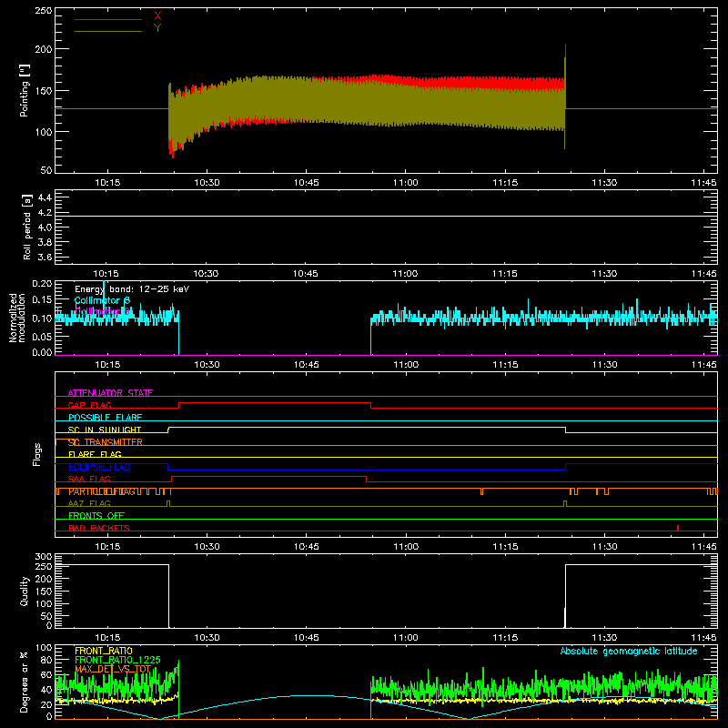Click the ATTENUATOR_STATE flag label
Viewport: 728px width, 728px height.
[x=110, y=393]
